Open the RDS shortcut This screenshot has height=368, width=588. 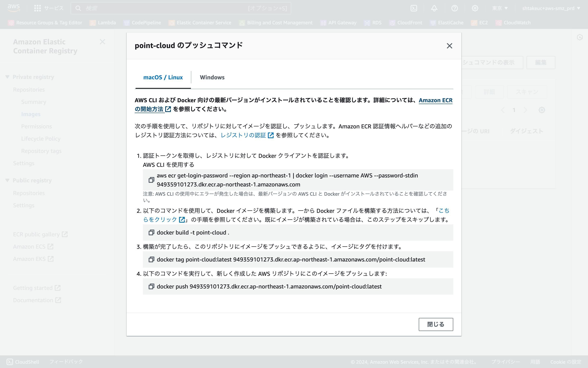373,23
